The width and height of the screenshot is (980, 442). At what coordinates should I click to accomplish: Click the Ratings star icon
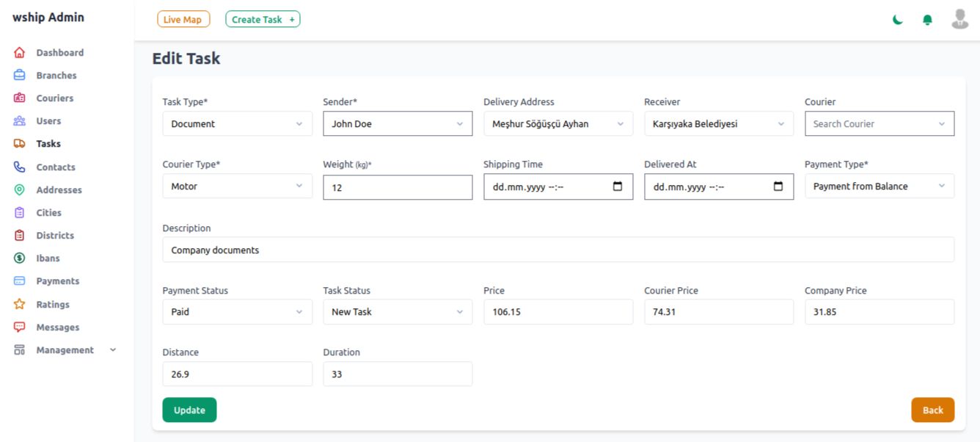(x=20, y=305)
